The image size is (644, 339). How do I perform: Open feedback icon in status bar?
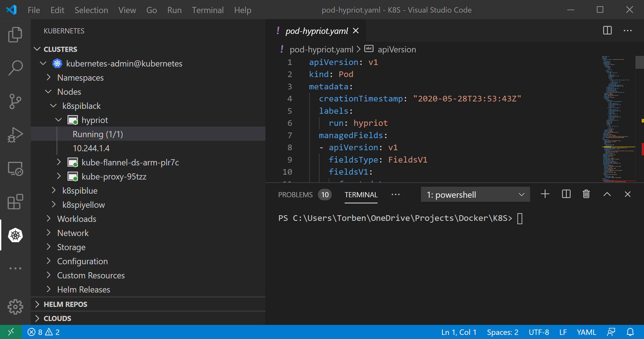(611, 332)
